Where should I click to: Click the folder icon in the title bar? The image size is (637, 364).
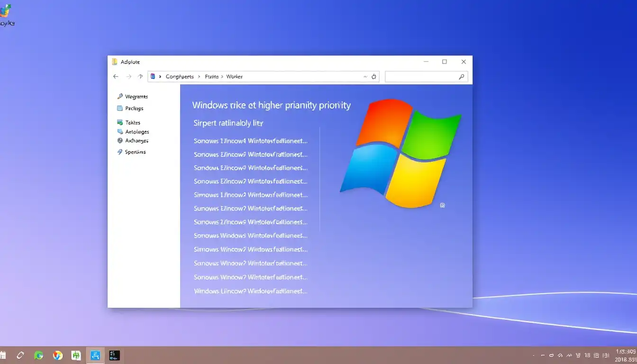pyautogui.click(x=114, y=62)
